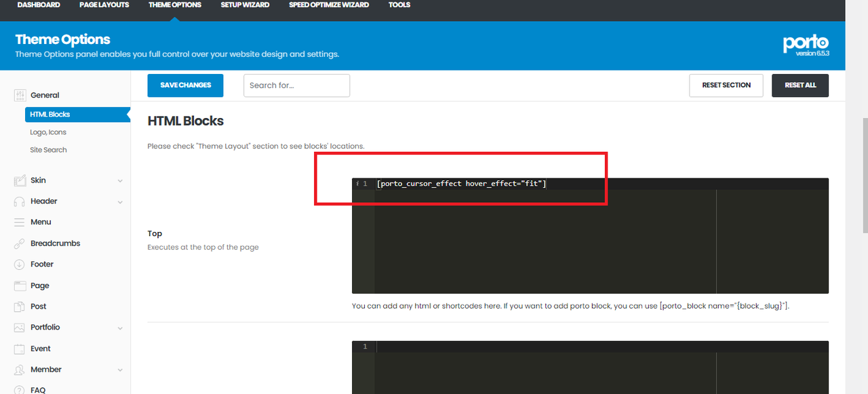Click the Event calendar icon
Image resolution: width=868 pixels, height=394 pixels.
[x=20, y=349]
